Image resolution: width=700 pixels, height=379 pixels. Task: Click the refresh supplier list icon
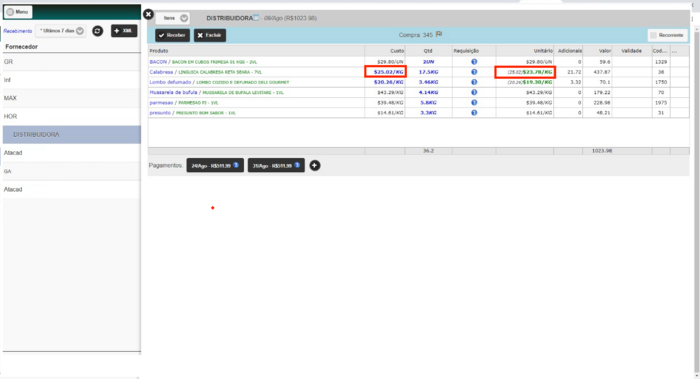point(97,31)
